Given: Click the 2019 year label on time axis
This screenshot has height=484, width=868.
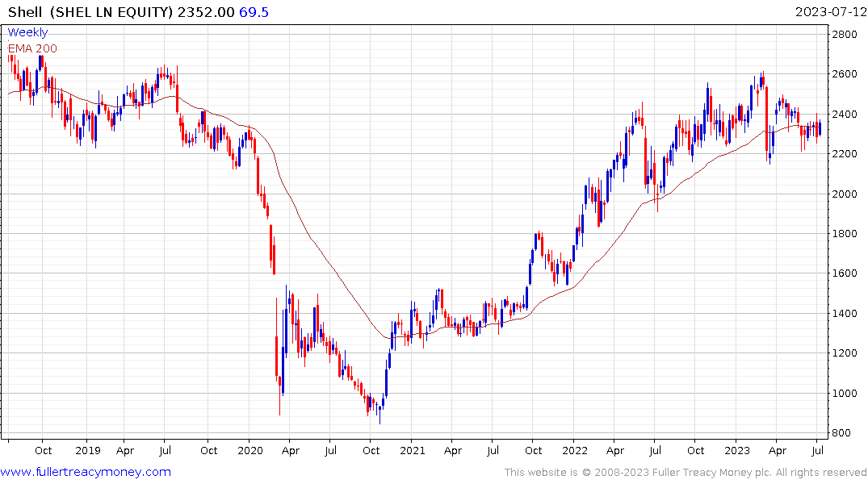Looking at the screenshot, I should point(87,450).
